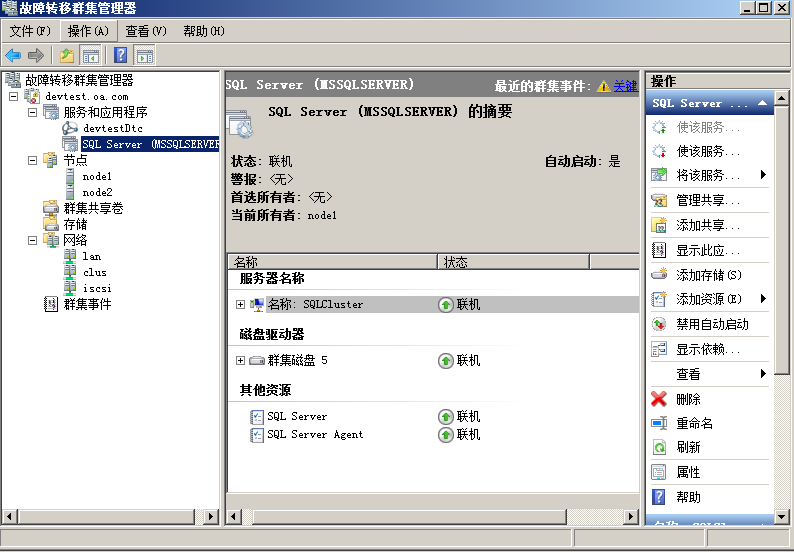Screen dimensions: 794x553
Task: Click the 关键 recent events link
Action: click(x=625, y=86)
